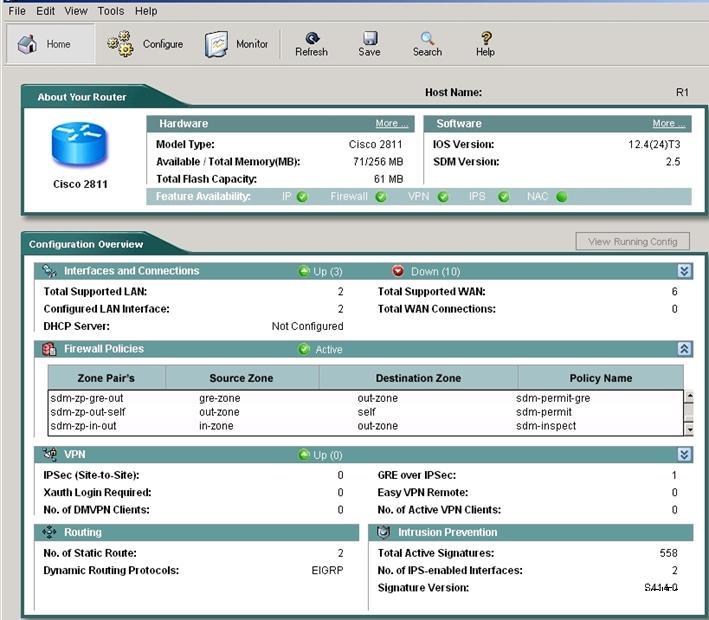The height and width of the screenshot is (620, 709).
Task: Click the Firewall feature availability check icon
Action: 381,197
